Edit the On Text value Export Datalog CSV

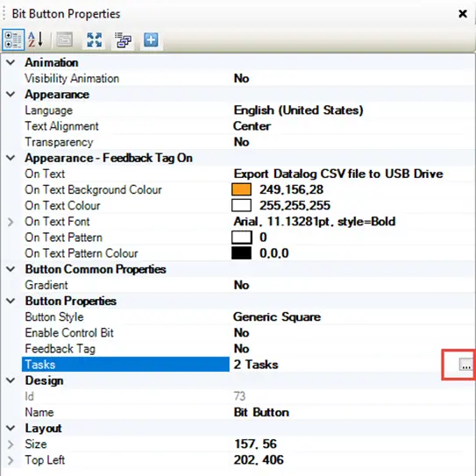coord(338,174)
